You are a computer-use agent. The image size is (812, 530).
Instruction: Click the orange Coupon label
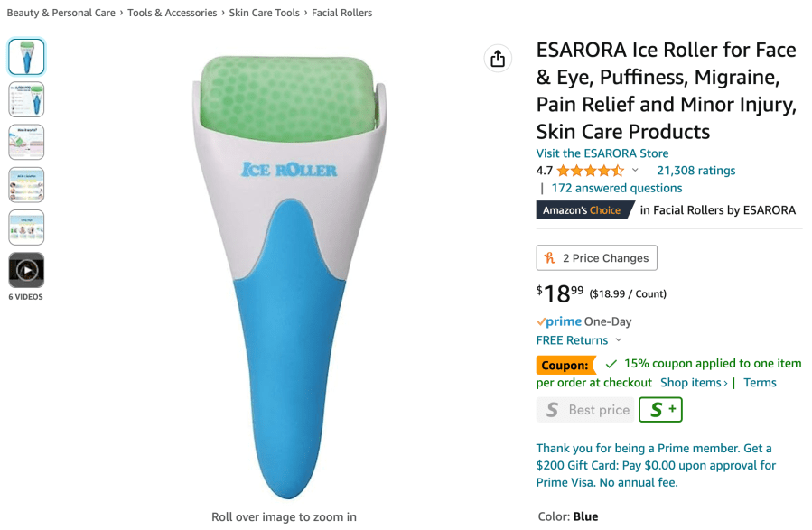pyautogui.click(x=565, y=365)
